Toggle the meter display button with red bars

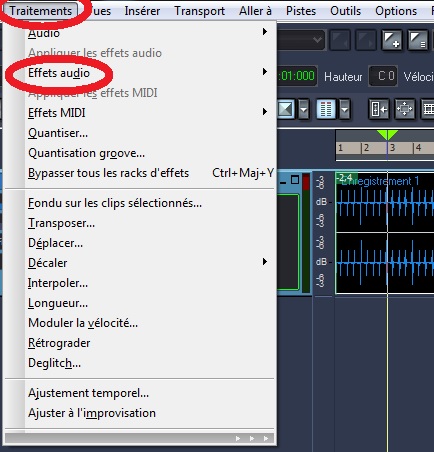pyautogui.click(x=326, y=109)
